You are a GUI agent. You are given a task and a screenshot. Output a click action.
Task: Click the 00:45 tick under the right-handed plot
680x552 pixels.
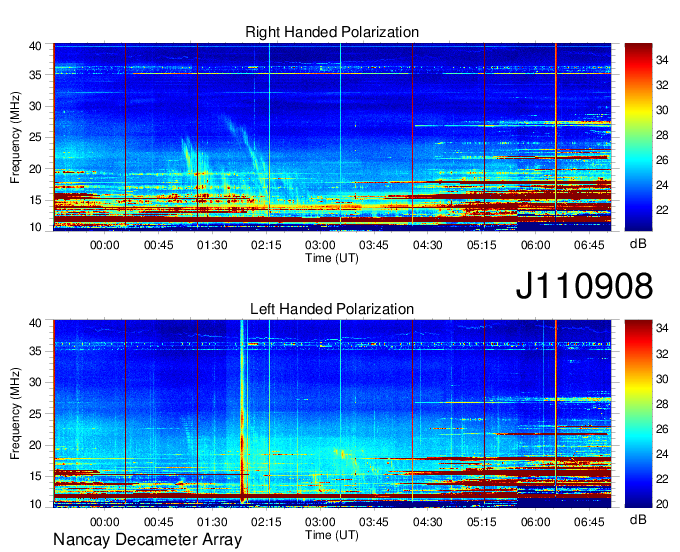coord(159,245)
